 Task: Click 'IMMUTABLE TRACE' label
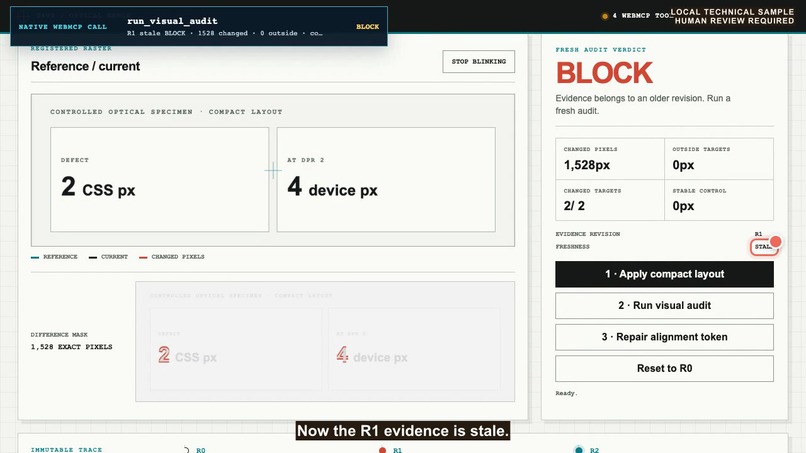[x=66, y=450]
